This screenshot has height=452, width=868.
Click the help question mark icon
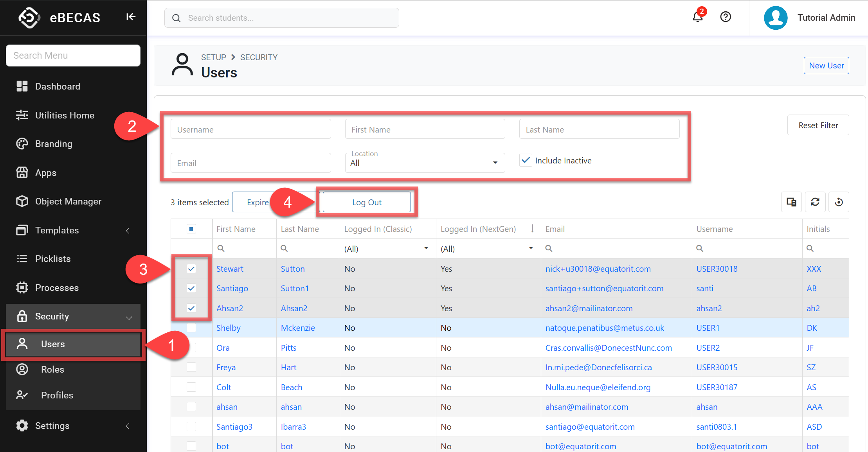pyautogui.click(x=725, y=17)
